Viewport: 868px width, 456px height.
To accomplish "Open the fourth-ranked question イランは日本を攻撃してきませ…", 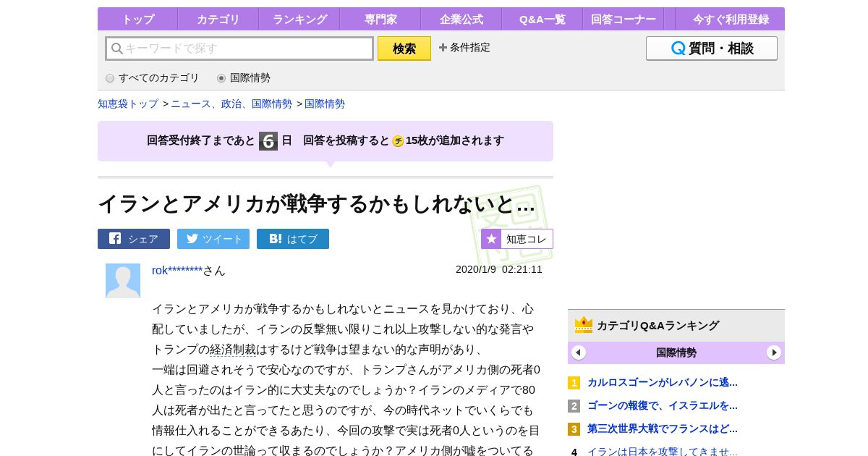I will pos(663,452).
